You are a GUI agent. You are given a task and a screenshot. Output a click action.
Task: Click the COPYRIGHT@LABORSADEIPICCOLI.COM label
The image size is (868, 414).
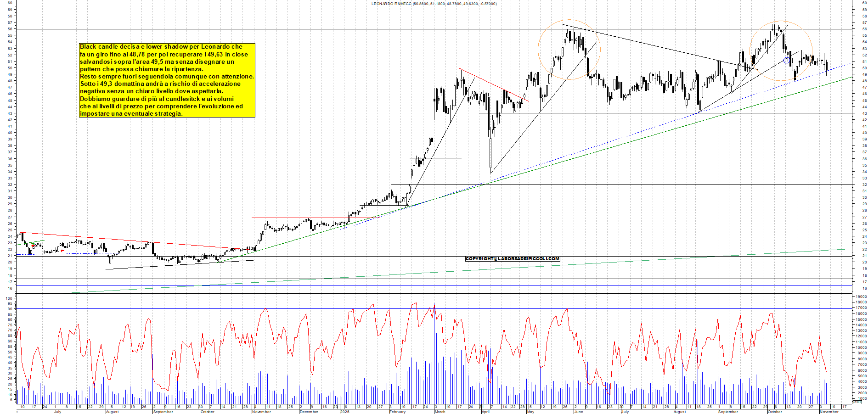pos(512,259)
